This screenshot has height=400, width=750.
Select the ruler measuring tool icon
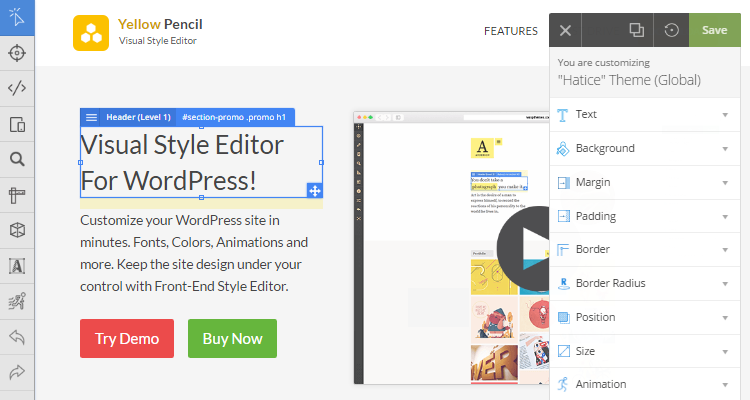point(17,195)
